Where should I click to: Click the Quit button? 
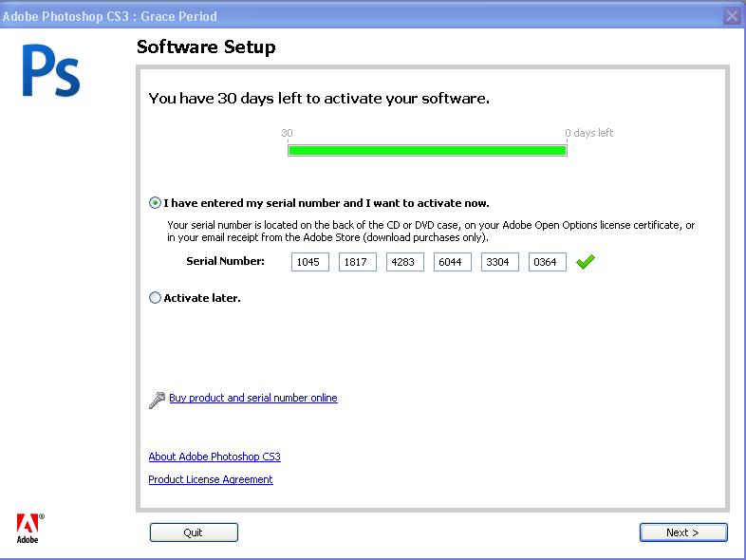(x=194, y=532)
